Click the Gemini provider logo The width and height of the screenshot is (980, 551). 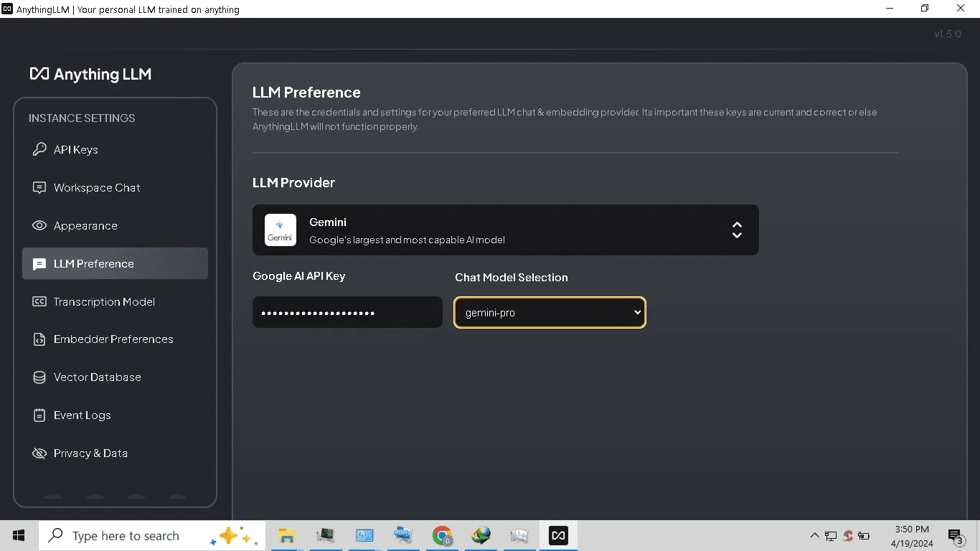281,230
